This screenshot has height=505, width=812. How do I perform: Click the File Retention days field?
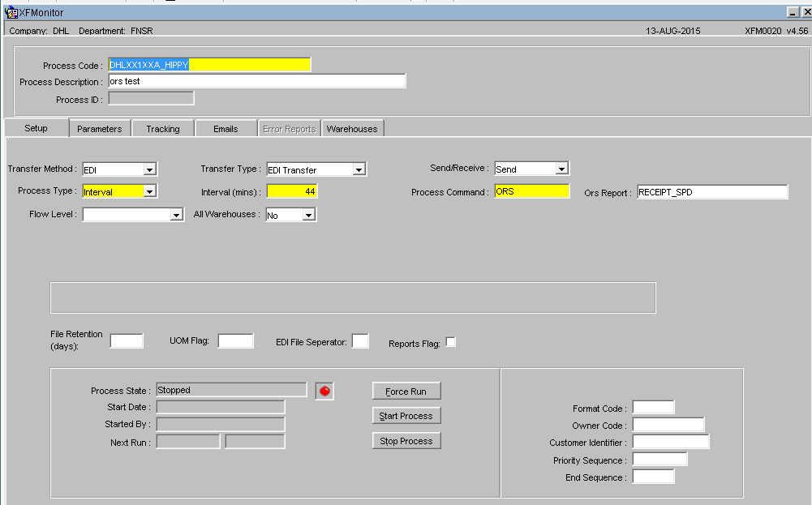[127, 341]
